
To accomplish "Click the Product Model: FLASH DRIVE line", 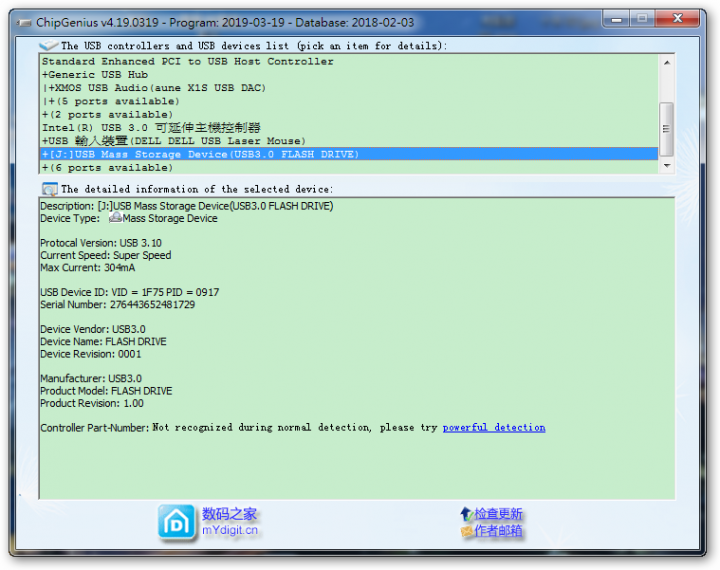I will click(106, 390).
